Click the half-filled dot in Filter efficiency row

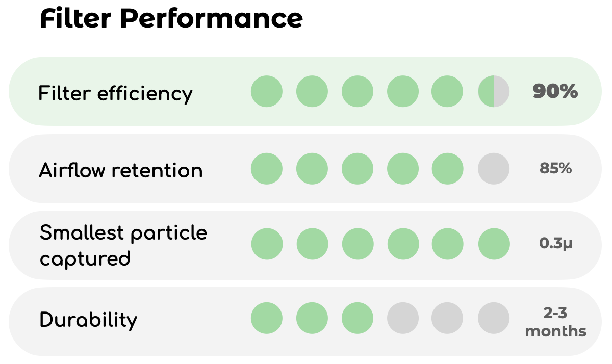[x=494, y=91]
